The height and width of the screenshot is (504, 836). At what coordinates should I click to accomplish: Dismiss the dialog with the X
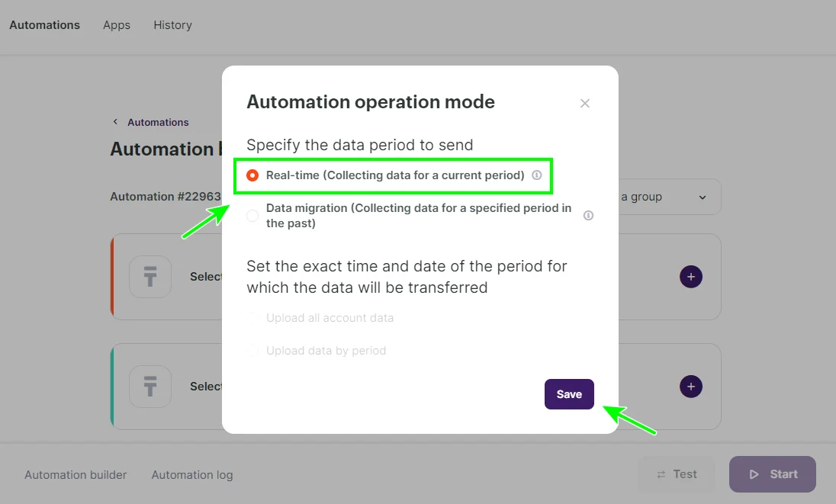[x=585, y=103]
